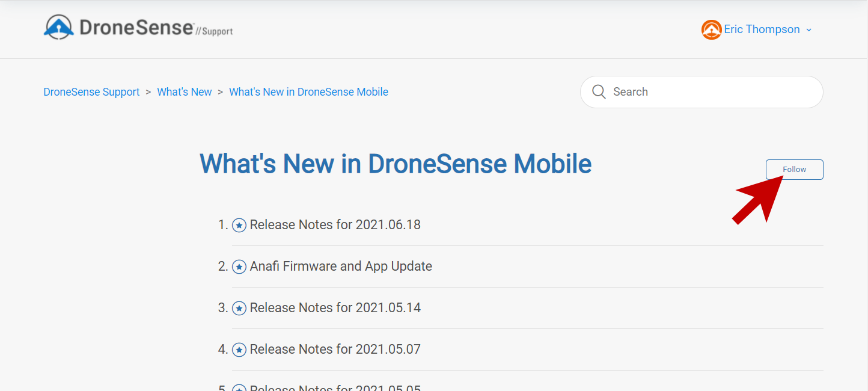Click the DroneSense logo icon
Screen dimensions: 868x391
pos(59,28)
